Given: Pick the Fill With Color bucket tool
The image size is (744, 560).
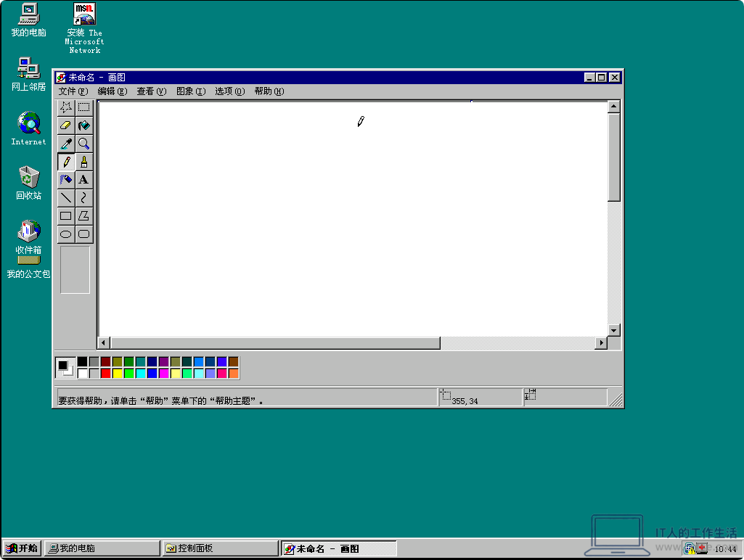Looking at the screenshot, I should [x=84, y=125].
